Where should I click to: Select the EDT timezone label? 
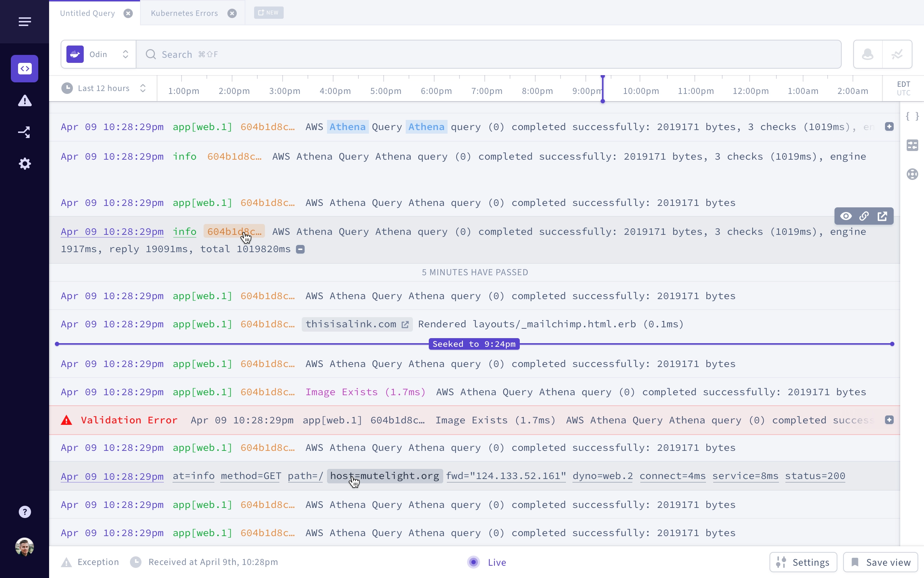903,84
